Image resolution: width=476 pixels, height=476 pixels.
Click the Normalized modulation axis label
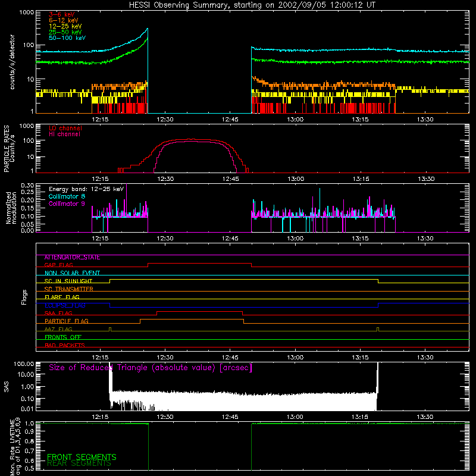click(11, 208)
